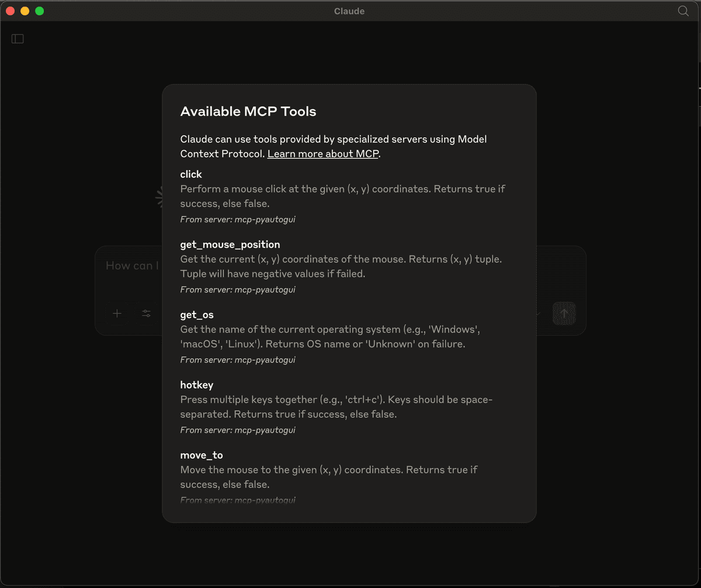
Task: Open search with the magnifying glass icon
Action: 683,11
